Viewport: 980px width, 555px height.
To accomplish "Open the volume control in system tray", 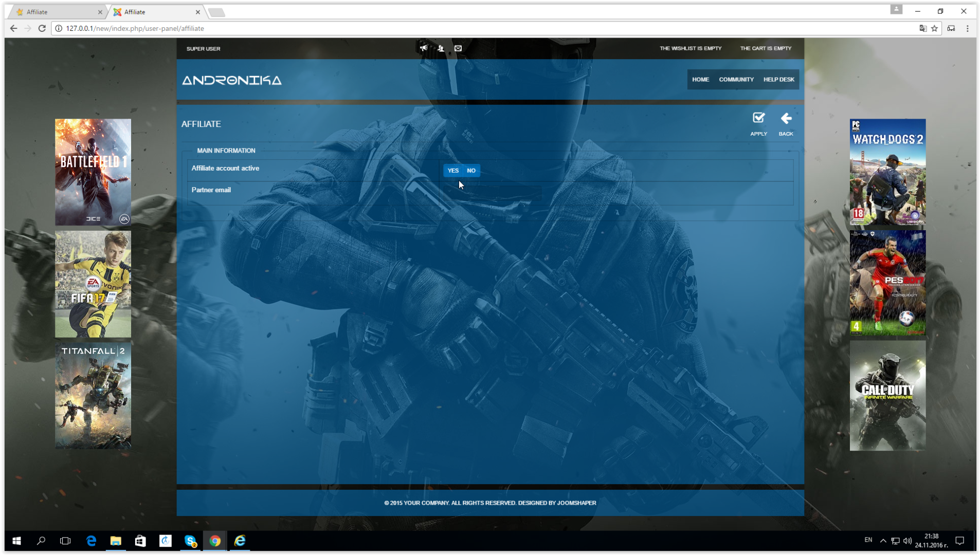I will pyautogui.click(x=908, y=541).
